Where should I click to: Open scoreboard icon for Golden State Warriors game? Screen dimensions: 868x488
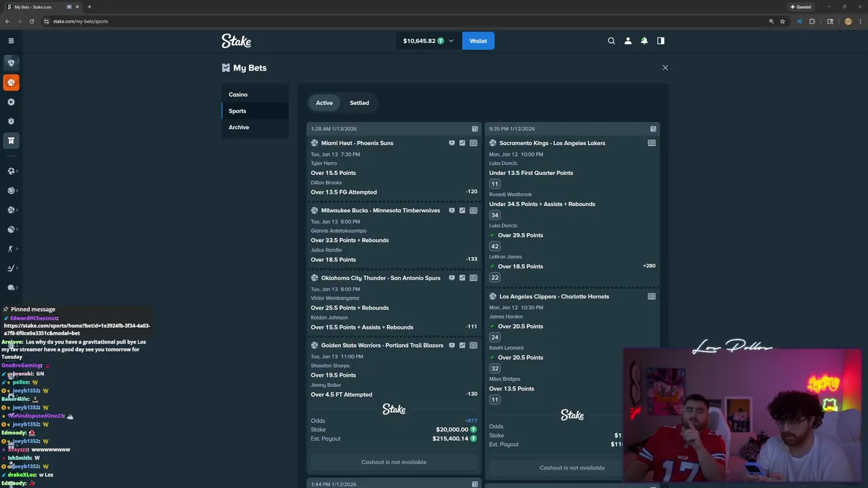click(x=473, y=345)
